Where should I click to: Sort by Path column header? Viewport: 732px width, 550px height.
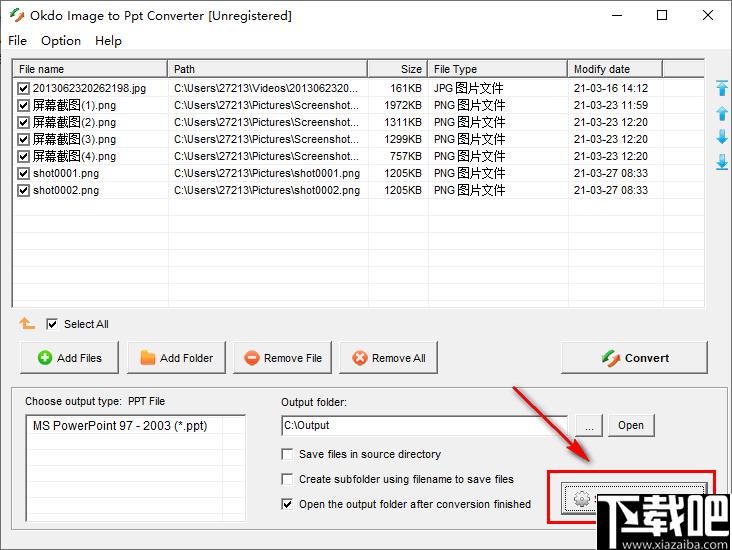coord(267,69)
